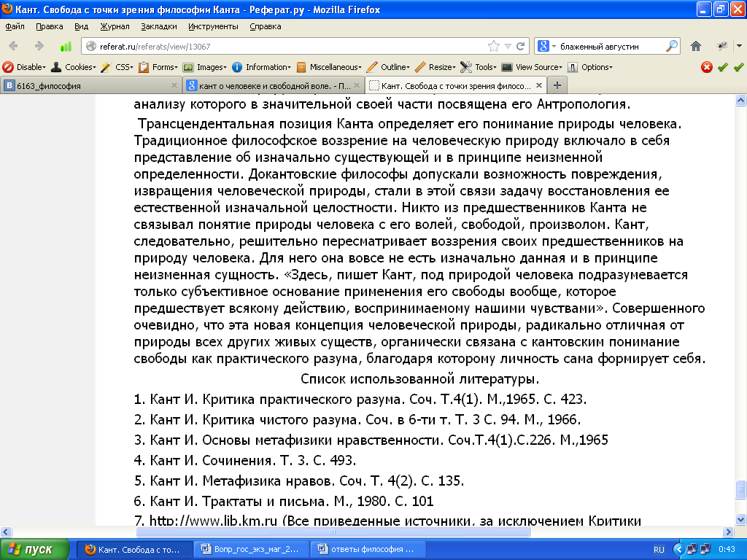Open the Tools toolbar menu

[x=479, y=67]
